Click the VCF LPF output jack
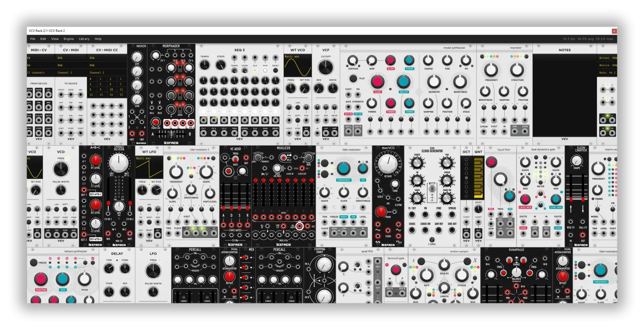The height and width of the screenshot is (330, 644). click(x=326, y=133)
